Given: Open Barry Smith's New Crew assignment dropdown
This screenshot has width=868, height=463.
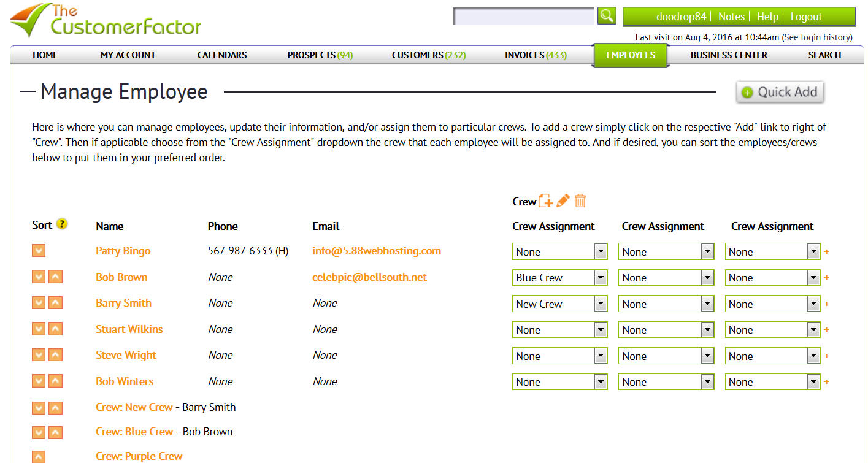Looking at the screenshot, I should click(559, 304).
